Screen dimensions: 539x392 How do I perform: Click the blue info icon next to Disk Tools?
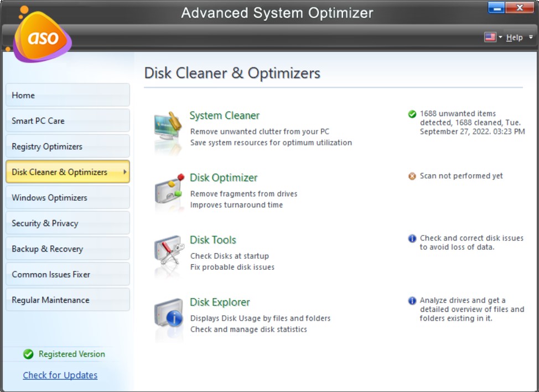[x=412, y=238]
